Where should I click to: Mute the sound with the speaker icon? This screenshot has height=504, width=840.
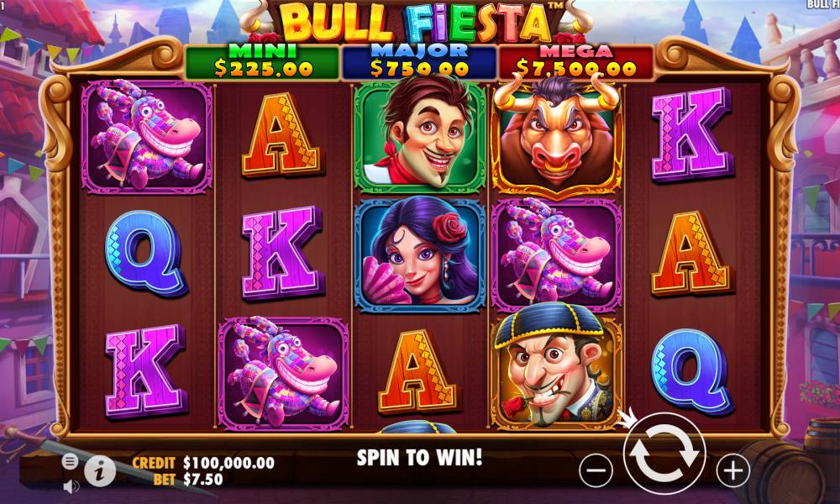71,486
